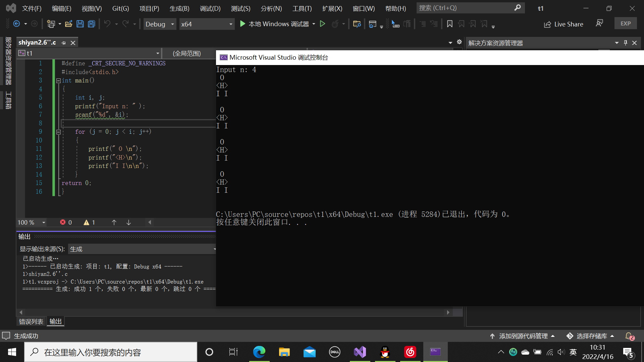Open the 调试(D) menu
The height and width of the screenshot is (362, 644).
pyautogui.click(x=210, y=8)
